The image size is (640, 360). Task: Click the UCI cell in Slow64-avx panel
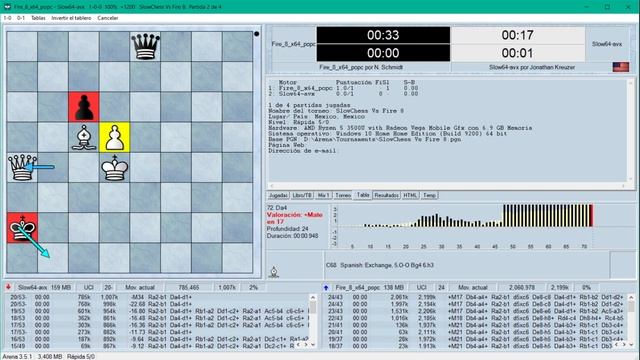[x=88, y=287]
